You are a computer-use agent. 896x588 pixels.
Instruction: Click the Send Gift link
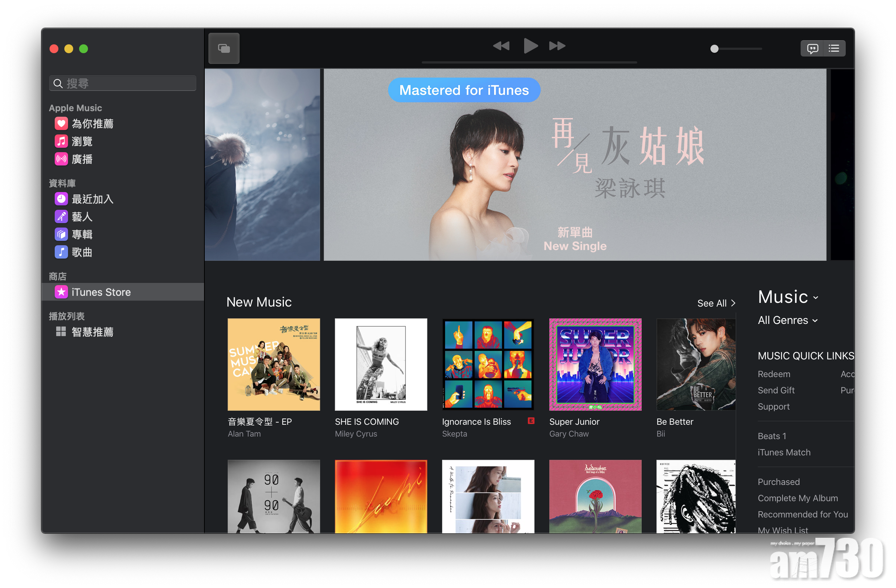(776, 390)
